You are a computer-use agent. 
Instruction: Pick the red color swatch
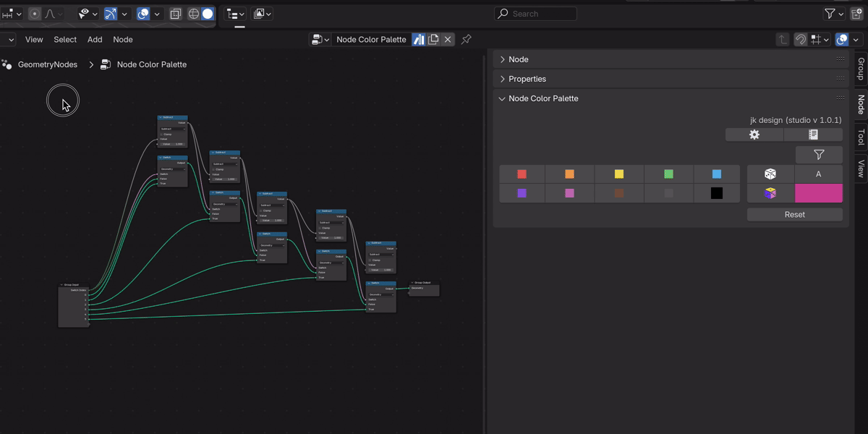[x=522, y=174]
